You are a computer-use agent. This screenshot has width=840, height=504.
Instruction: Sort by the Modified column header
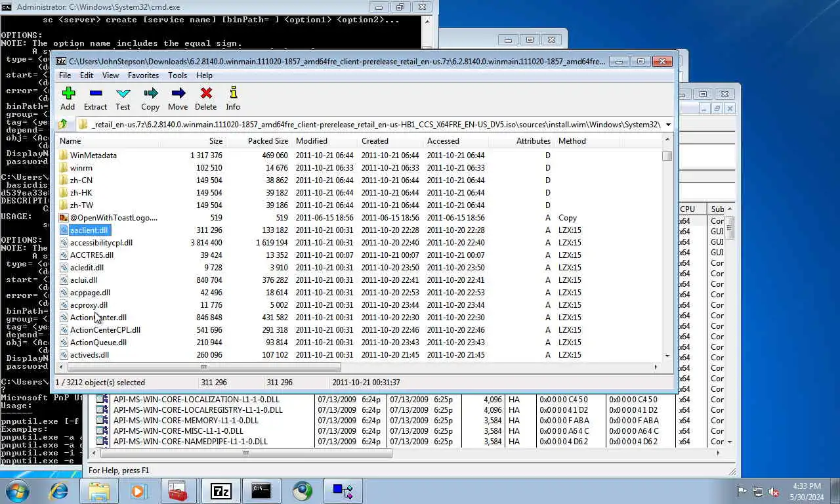coord(324,140)
